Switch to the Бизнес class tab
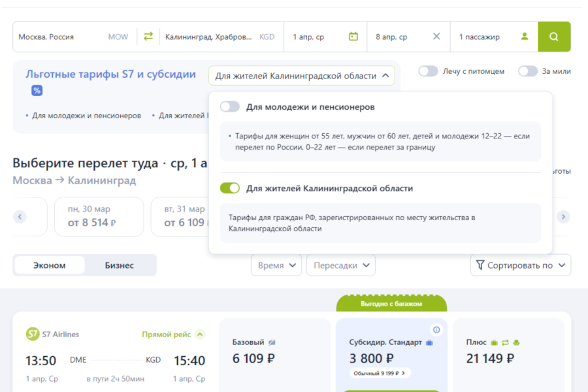 [x=120, y=265]
